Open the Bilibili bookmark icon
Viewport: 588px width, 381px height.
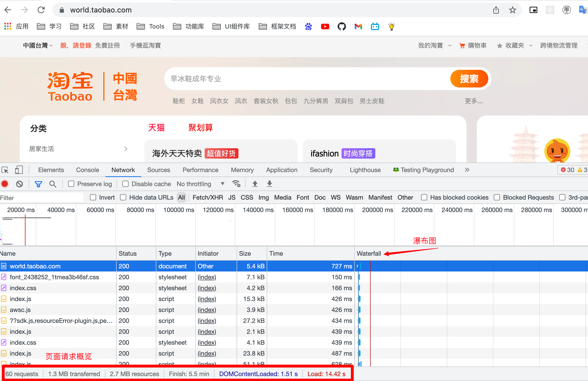[x=375, y=26]
